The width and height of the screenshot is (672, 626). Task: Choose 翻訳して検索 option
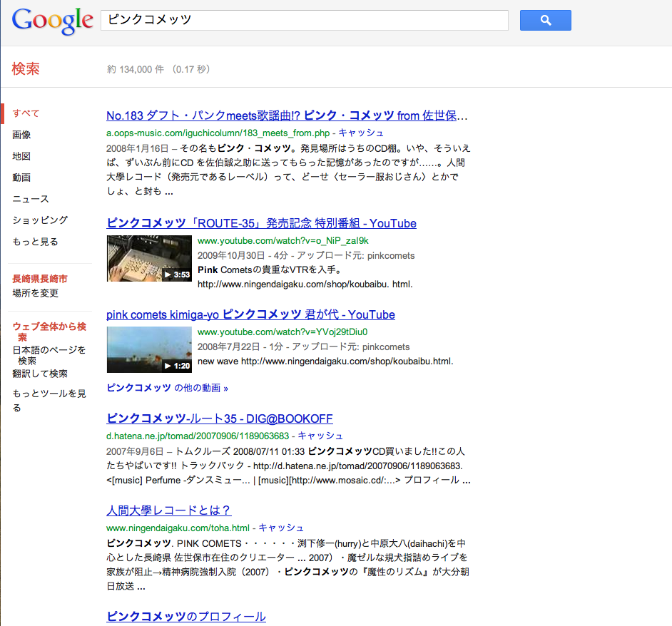pos(40,374)
